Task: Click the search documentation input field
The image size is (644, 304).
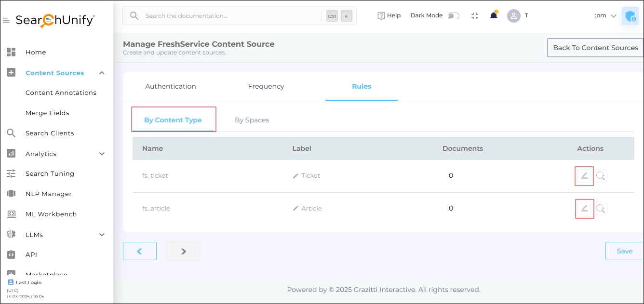Action: pyautogui.click(x=231, y=16)
